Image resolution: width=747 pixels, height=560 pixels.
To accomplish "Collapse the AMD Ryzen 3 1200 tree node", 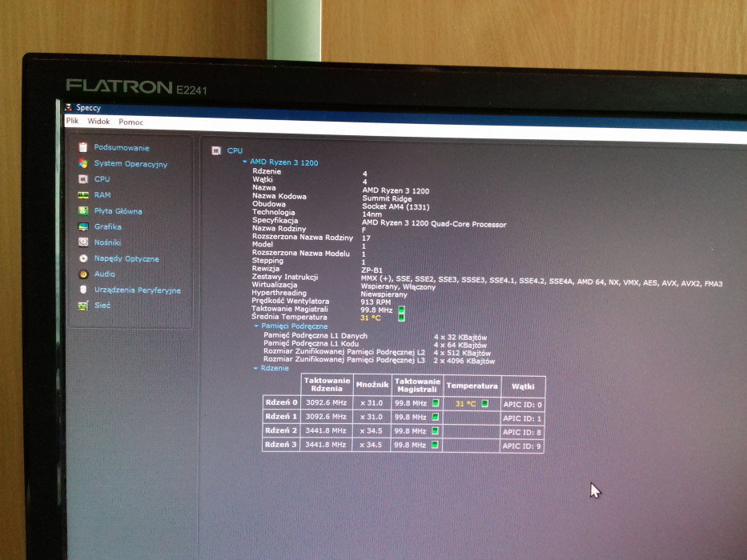I will pyautogui.click(x=245, y=162).
